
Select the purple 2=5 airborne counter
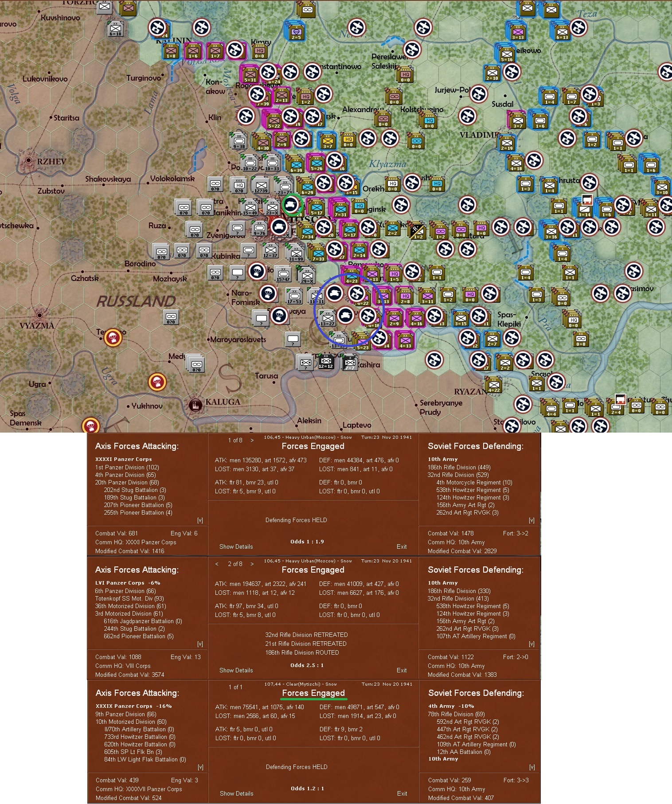click(x=296, y=32)
